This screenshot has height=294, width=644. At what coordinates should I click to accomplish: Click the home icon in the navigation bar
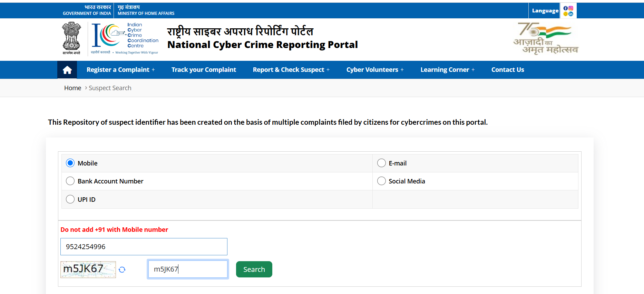click(67, 70)
